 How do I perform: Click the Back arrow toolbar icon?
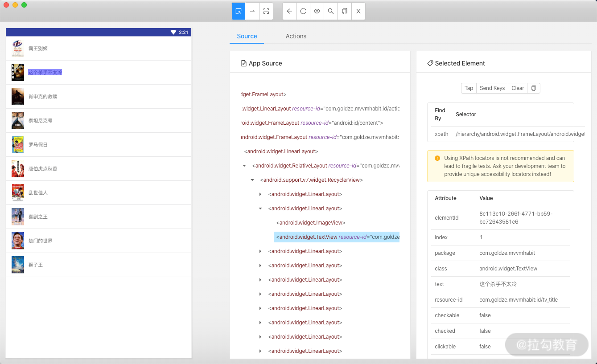[x=289, y=11]
